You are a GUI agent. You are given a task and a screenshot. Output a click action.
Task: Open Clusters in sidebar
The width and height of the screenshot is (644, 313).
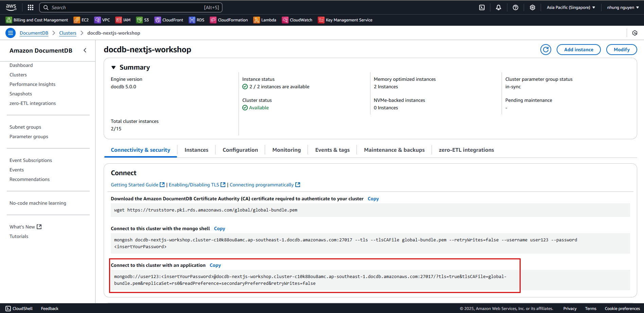click(18, 75)
